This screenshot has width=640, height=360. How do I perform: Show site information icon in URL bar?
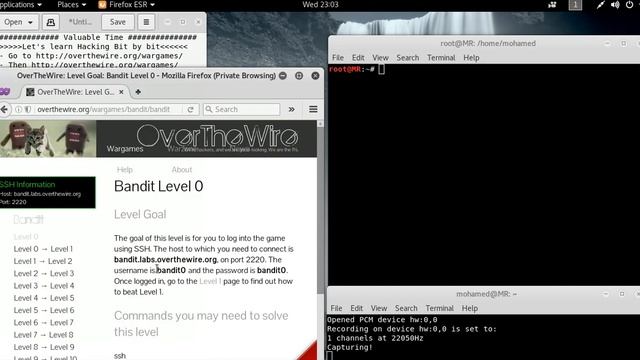pyautogui.click(x=18, y=109)
